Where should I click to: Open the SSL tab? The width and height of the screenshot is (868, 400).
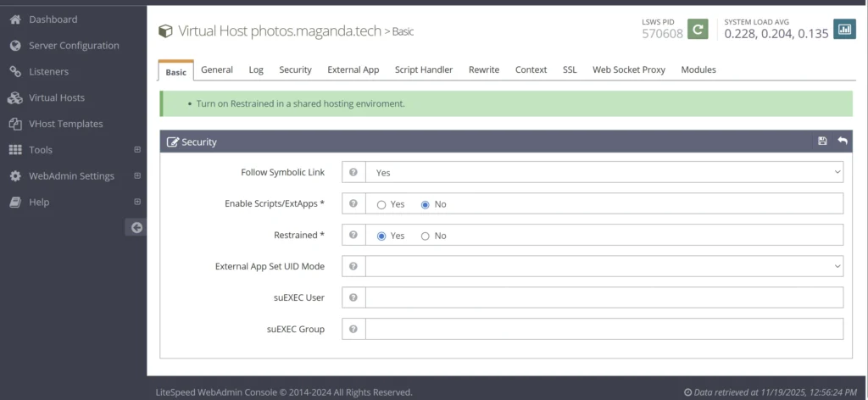569,69
